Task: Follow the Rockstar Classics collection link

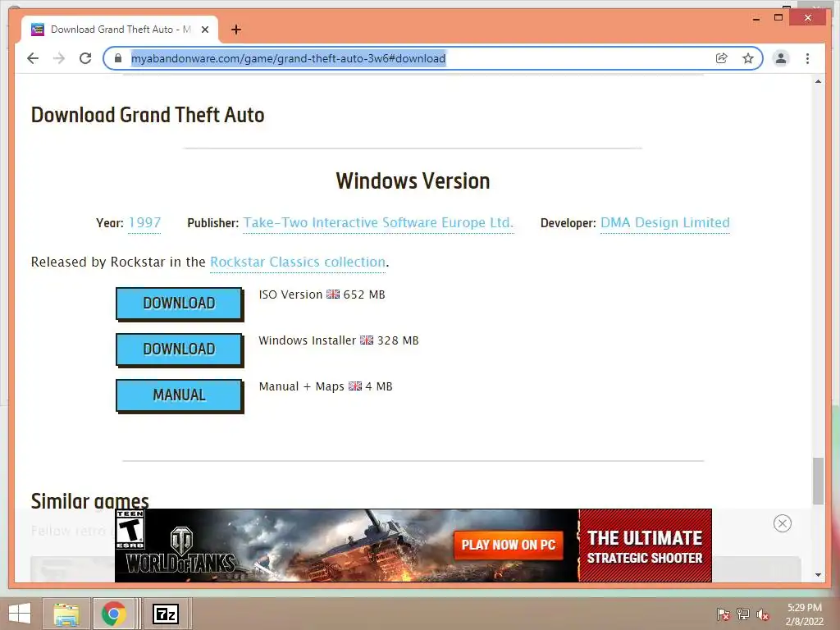Action: pos(297,262)
